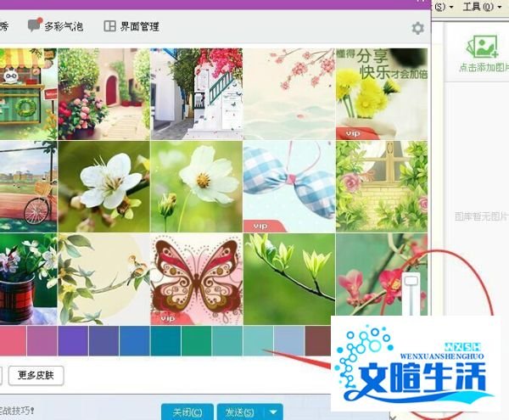Click the add picture icon
This screenshot has width=509, height=420.
coord(483,46)
